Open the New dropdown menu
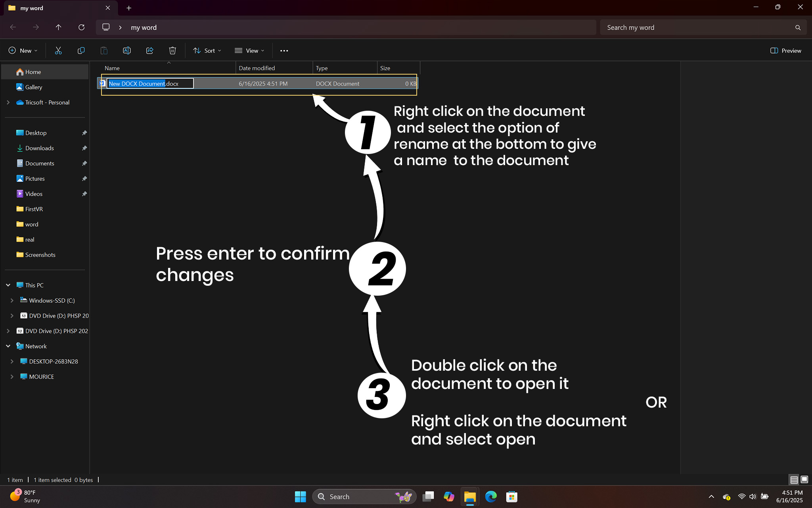Image resolution: width=812 pixels, height=508 pixels. [x=23, y=50]
